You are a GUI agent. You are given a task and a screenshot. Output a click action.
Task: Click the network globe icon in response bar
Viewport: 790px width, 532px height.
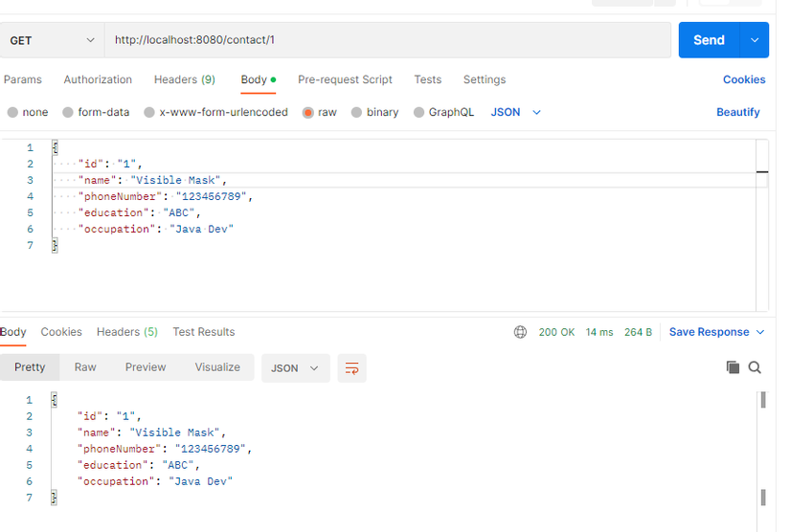(x=520, y=332)
